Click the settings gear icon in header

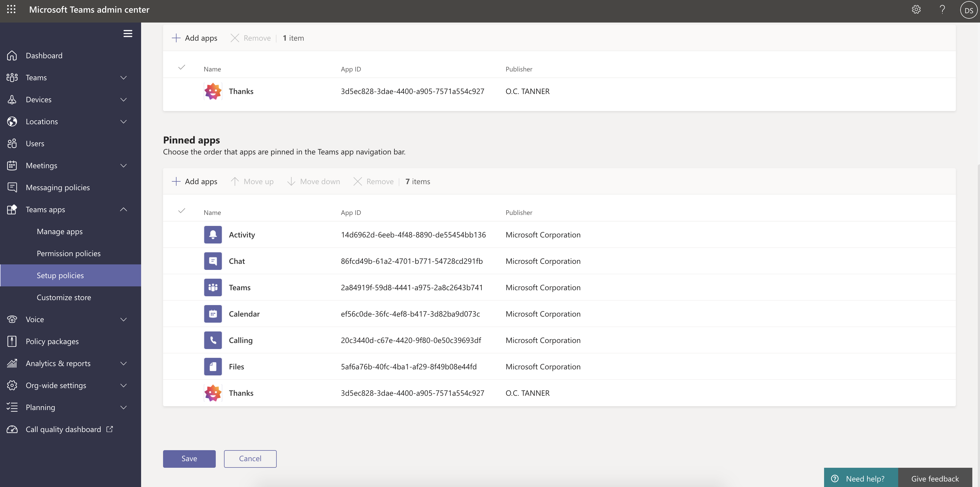coord(916,10)
